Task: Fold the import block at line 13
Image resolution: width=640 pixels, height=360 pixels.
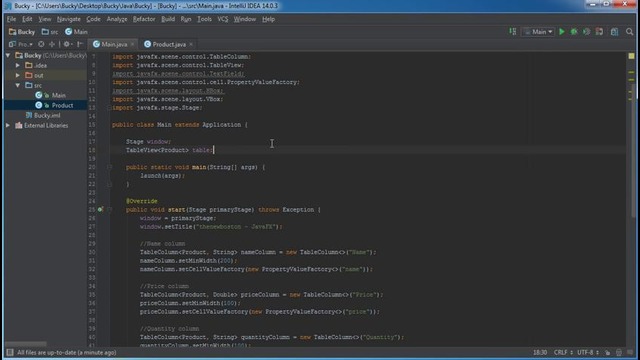Action: pyautogui.click(x=109, y=108)
